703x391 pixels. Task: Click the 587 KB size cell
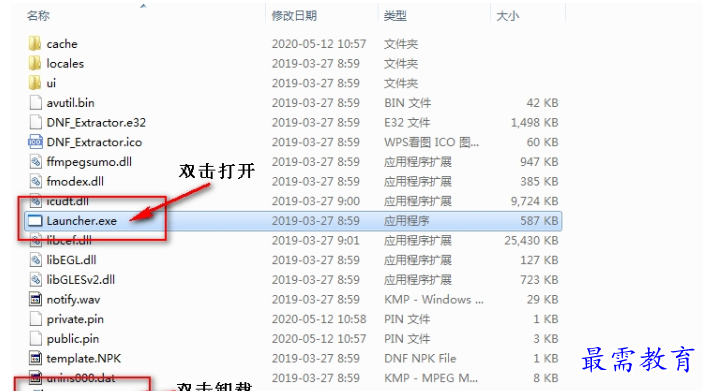point(539,221)
